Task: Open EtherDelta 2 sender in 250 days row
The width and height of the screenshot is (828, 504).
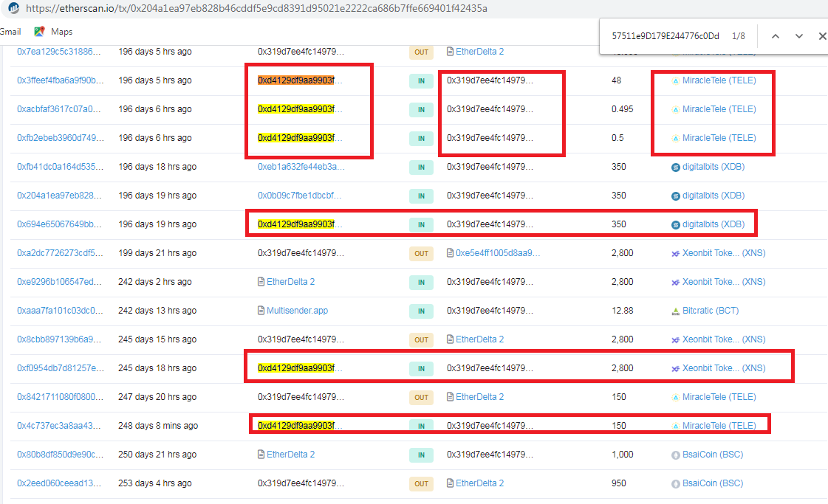Action: click(x=290, y=455)
